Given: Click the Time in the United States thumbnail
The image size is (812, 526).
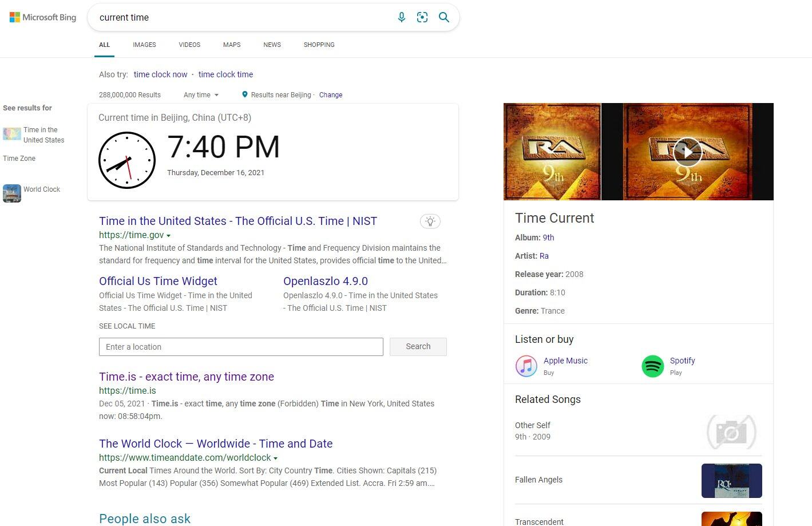Looking at the screenshot, I should coord(12,135).
